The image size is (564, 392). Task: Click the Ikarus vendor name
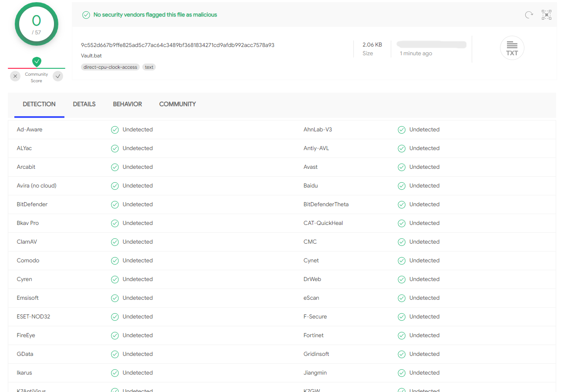coord(24,373)
